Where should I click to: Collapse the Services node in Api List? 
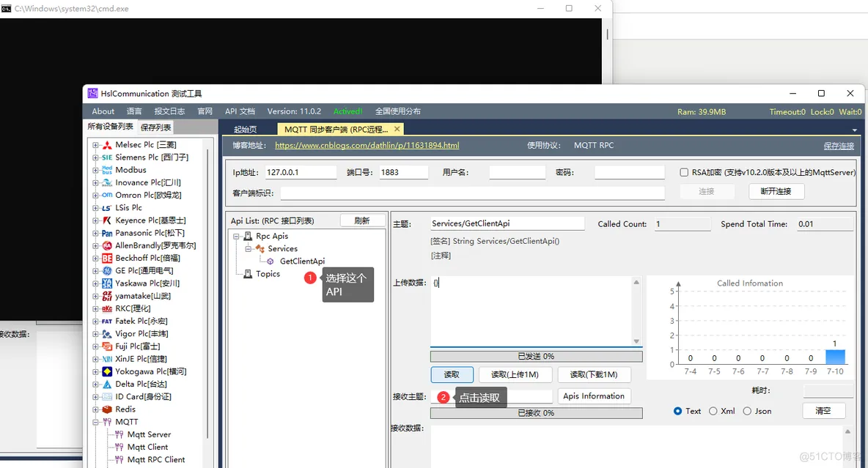click(248, 249)
